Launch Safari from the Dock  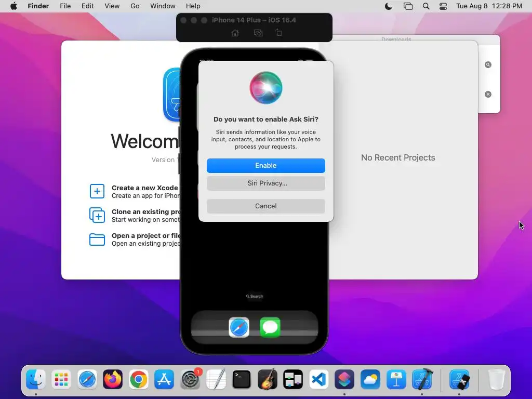pyautogui.click(x=87, y=379)
